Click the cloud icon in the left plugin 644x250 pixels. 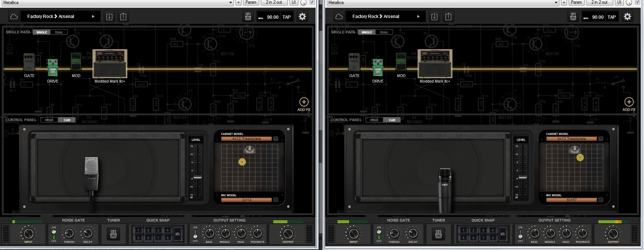click(14, 17)
